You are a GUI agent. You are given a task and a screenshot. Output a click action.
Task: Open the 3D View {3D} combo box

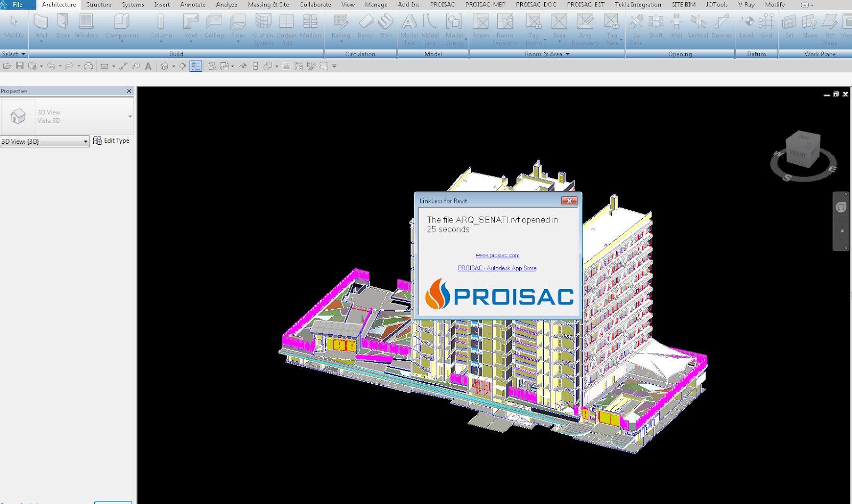45,142
